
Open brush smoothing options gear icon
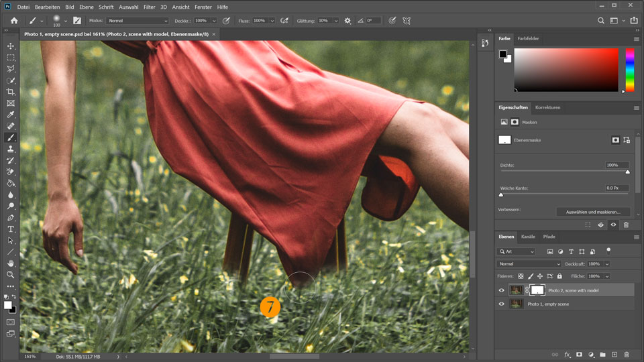click(347, 21)
